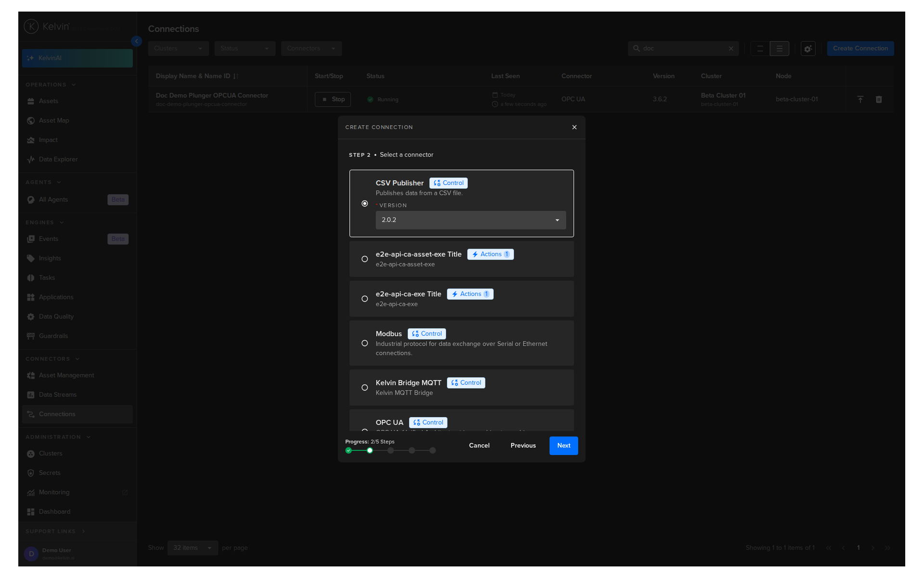This screenshot has height=578, width=924.
Task: Click the search field containing doc
Action: point(683,48)
